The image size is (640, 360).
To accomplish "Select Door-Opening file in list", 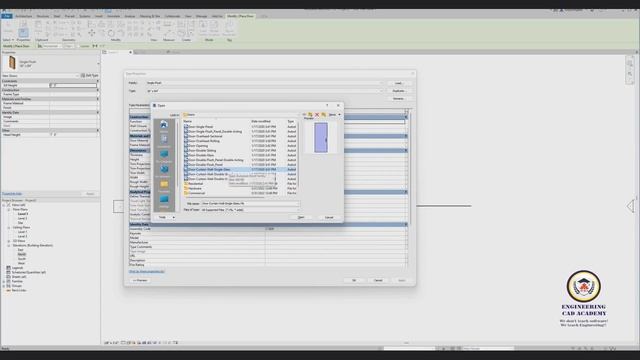I will coord(198,146).
